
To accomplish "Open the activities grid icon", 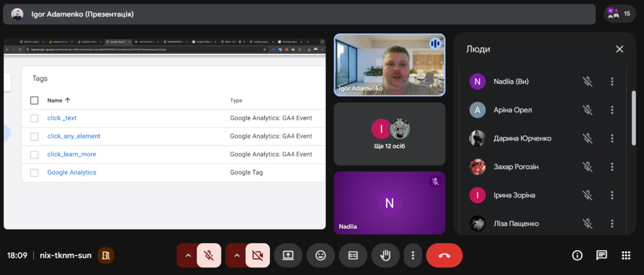I will (x=626, y=256).
